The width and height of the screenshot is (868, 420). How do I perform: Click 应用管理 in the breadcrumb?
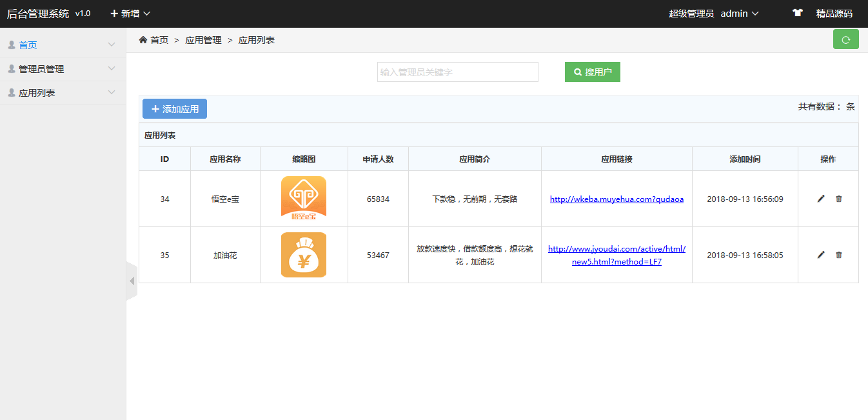203,40
